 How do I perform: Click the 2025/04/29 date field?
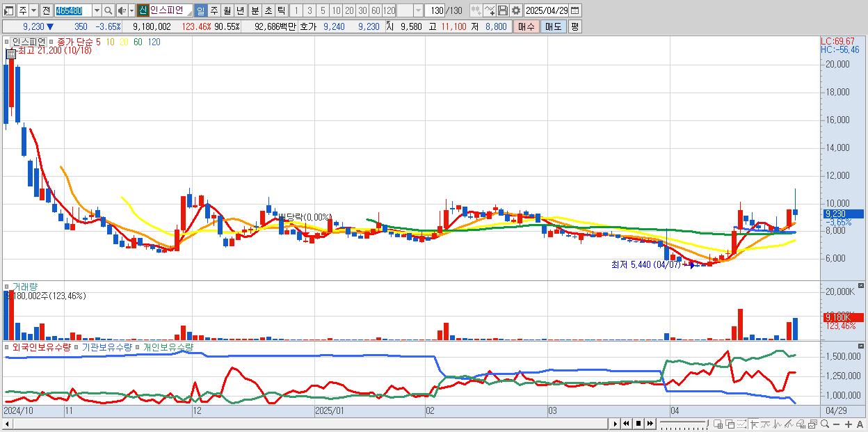coord(546,10)
